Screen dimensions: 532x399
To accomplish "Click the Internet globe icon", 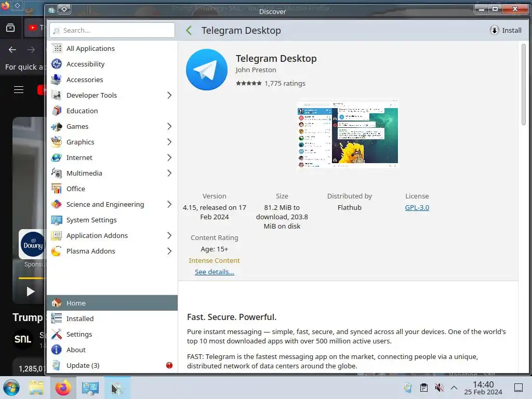I will (56, 158).
